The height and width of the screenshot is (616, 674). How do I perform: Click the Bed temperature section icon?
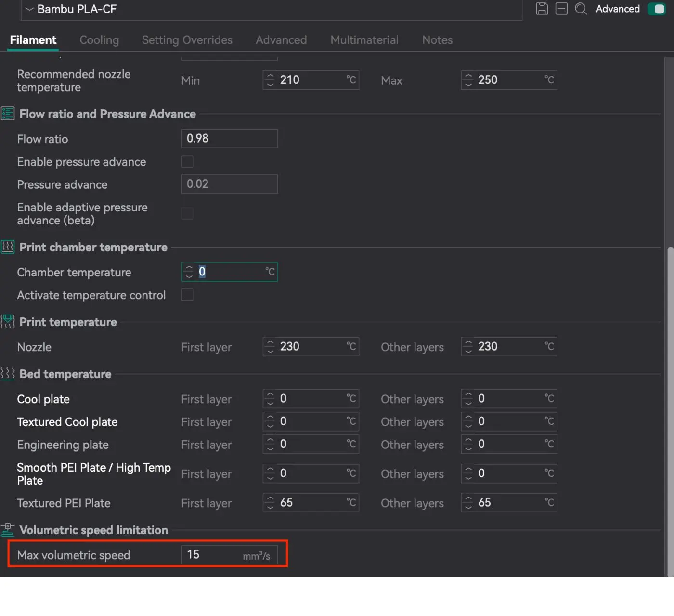(8, 374)
